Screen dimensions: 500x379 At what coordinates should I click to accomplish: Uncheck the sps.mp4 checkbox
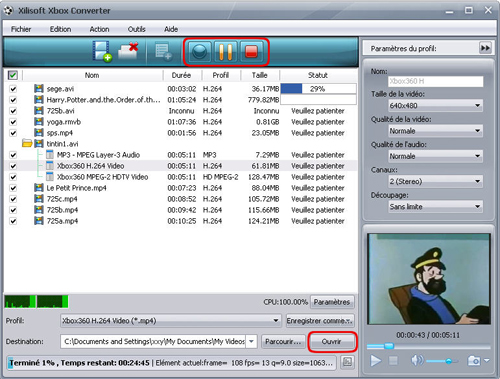[13, 133]
